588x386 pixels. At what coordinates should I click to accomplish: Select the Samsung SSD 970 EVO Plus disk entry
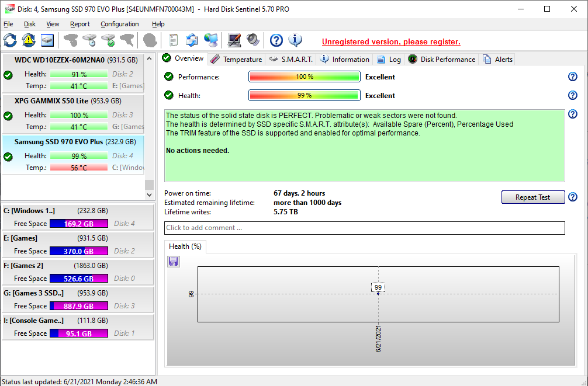pyautogui.click(x=73, y=155)
